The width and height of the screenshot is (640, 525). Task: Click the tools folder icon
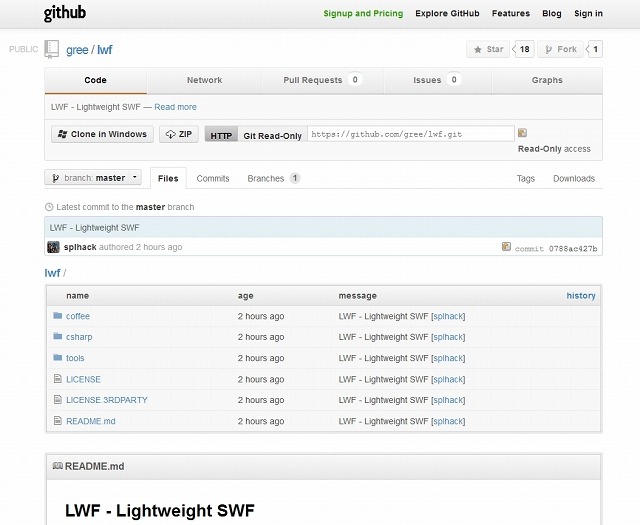[58, 357]
